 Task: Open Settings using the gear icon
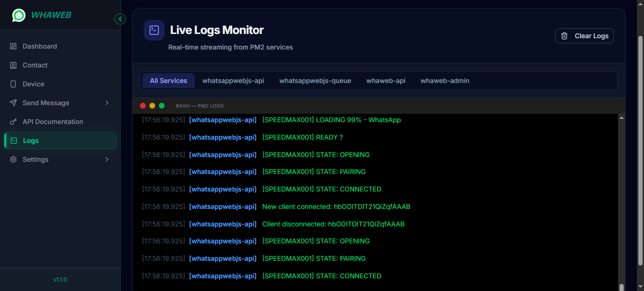(13, 159)
